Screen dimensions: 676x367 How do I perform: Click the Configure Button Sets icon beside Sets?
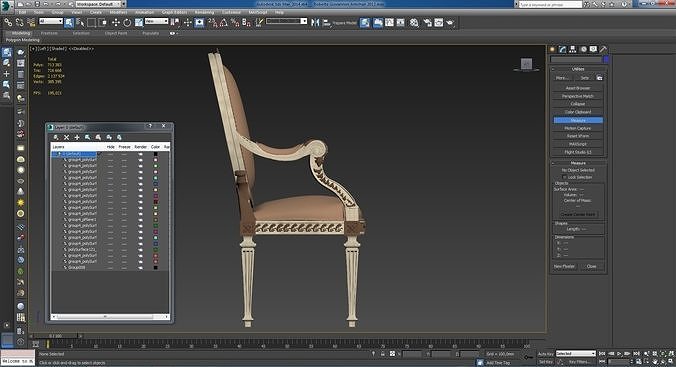599,78
